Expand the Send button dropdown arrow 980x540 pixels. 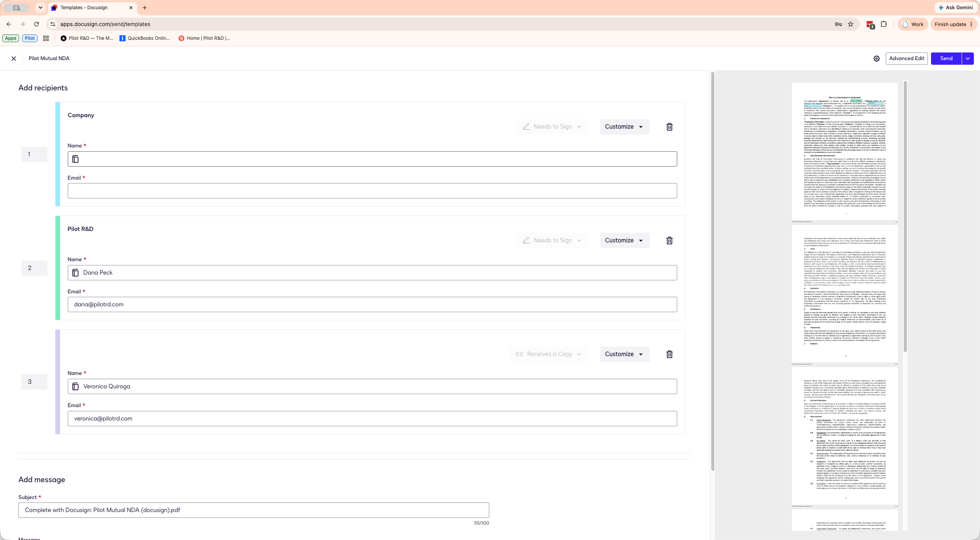(x=968, y=59)
